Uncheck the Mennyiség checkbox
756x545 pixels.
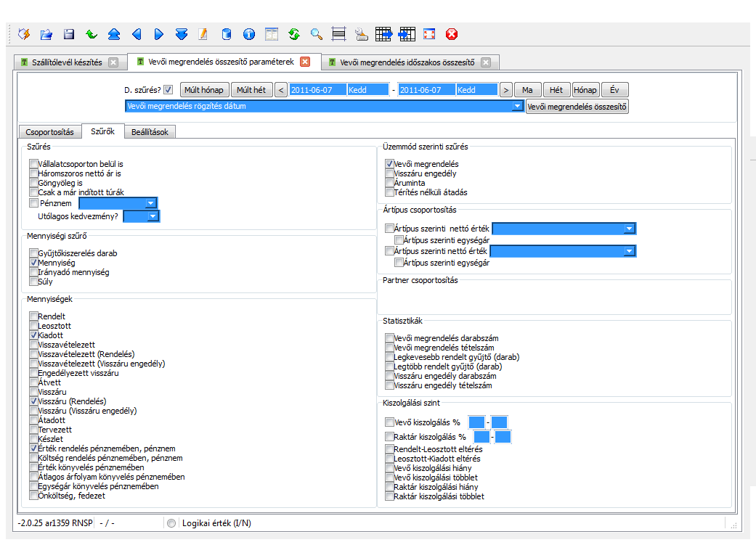click(33, 263)
